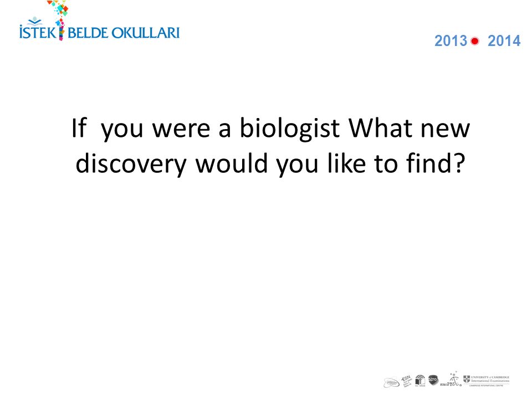The width and height of the screenshot is (532, 399).
Task: Click the 2013 year label
Action: (x=451, y=40)
